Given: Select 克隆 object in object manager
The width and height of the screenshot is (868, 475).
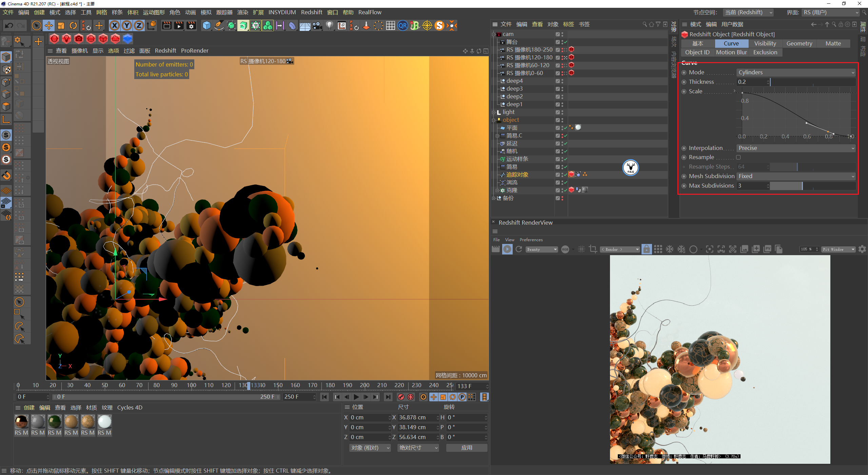Looking at the screenshot, I should point(512,190).
